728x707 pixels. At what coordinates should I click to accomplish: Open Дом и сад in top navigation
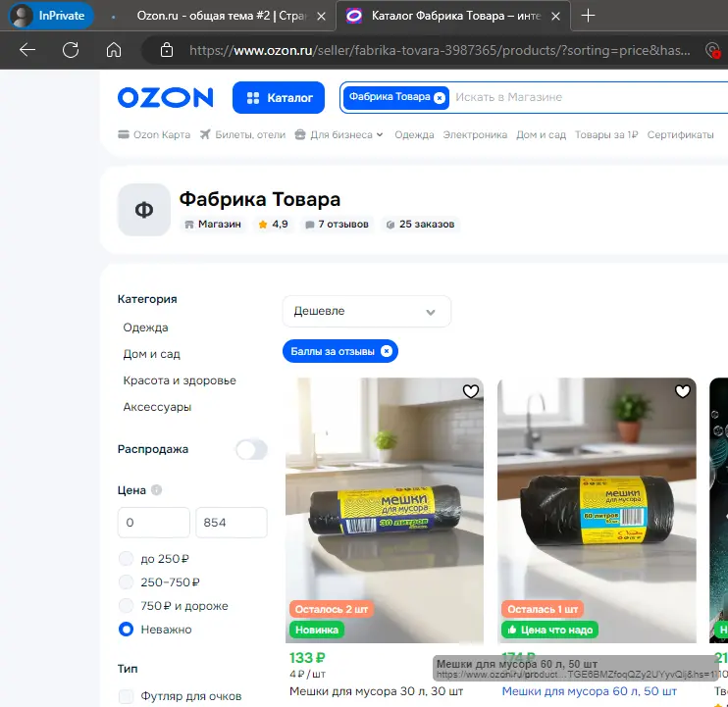pos(541,134)
